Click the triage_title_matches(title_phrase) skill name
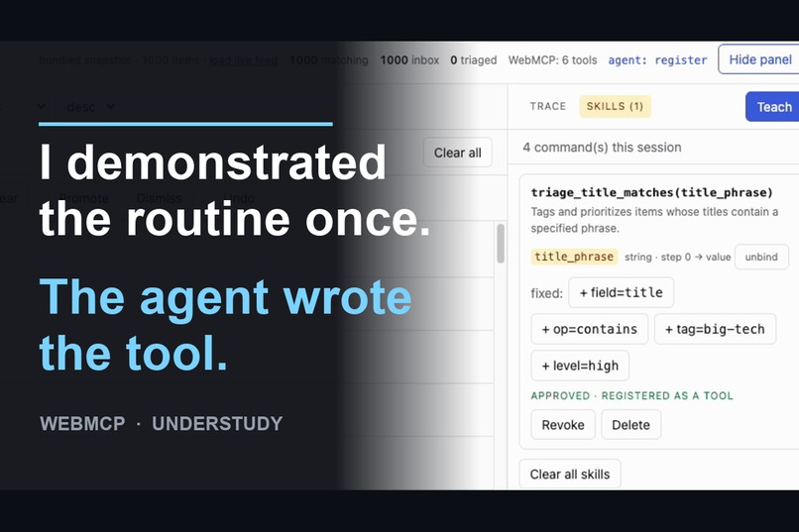This screenshot has height=532, width=799. [x=651, y=192]
